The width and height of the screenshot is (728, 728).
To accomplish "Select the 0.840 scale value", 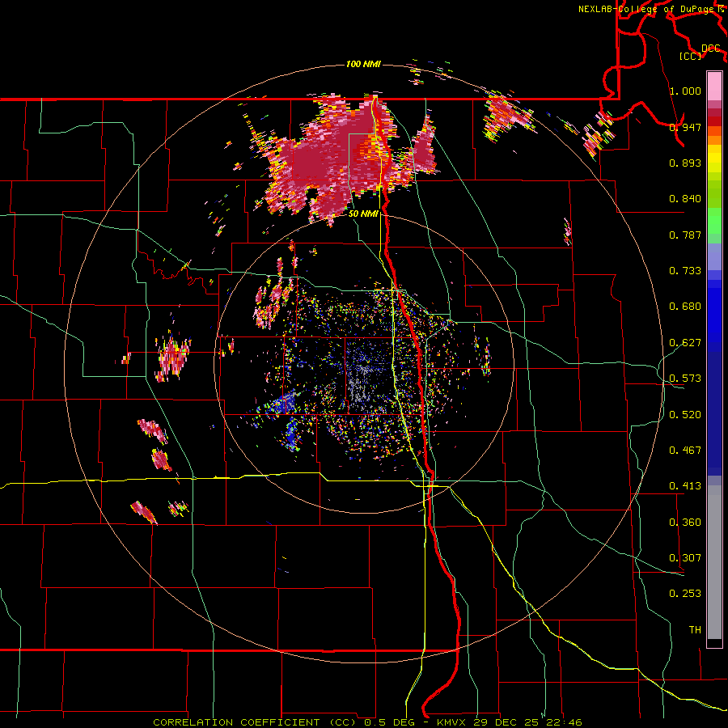I will [685, 199].
